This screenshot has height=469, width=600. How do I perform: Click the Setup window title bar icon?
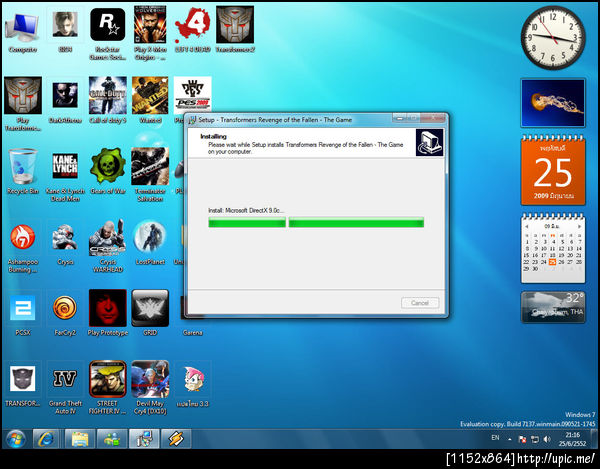(192, 120)
